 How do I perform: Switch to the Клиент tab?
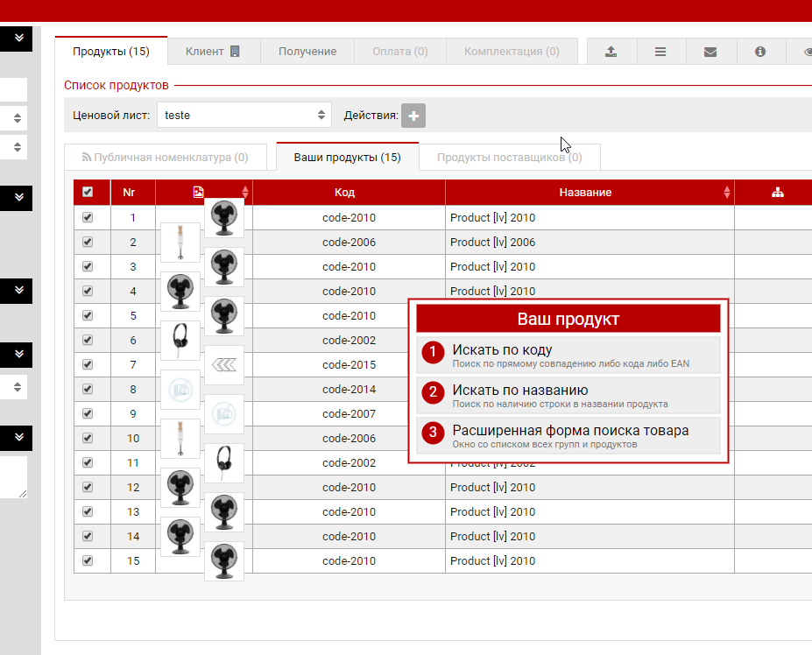tap(212, 52)
